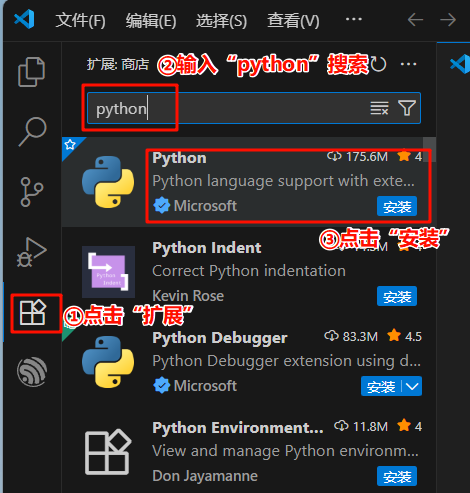The image size is (470, 493).
Task: Open the Extensions view
Action: (x=33, y=312)
